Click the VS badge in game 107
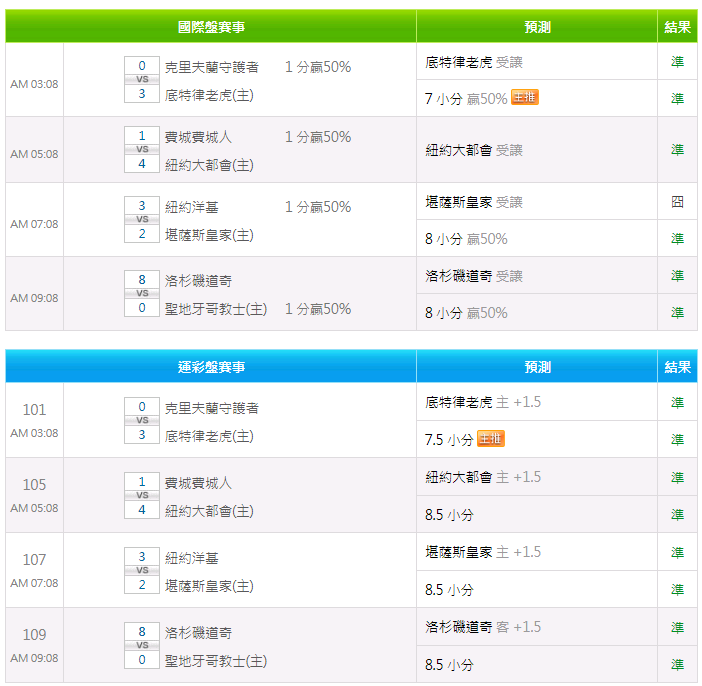Screen dimensions: 702x686 (x=142, y=570)
